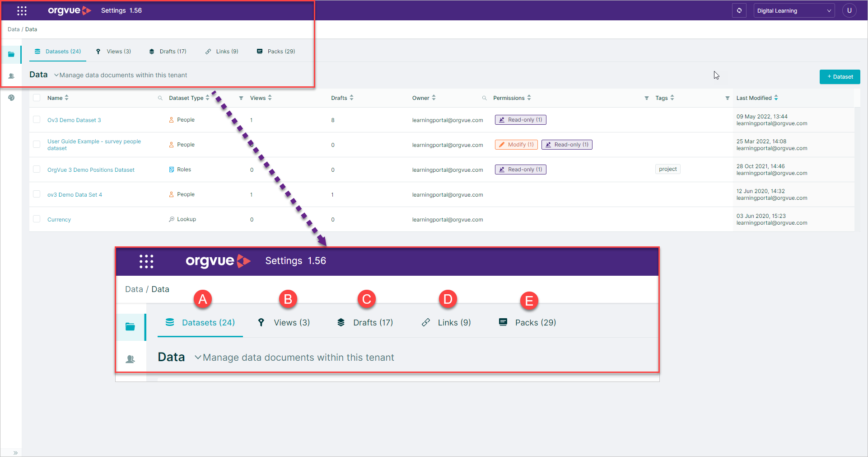Sort the table by Views column arrows
Image resolution: width=868 pixels, height=457 pixels.
click(x=270, y=98)
